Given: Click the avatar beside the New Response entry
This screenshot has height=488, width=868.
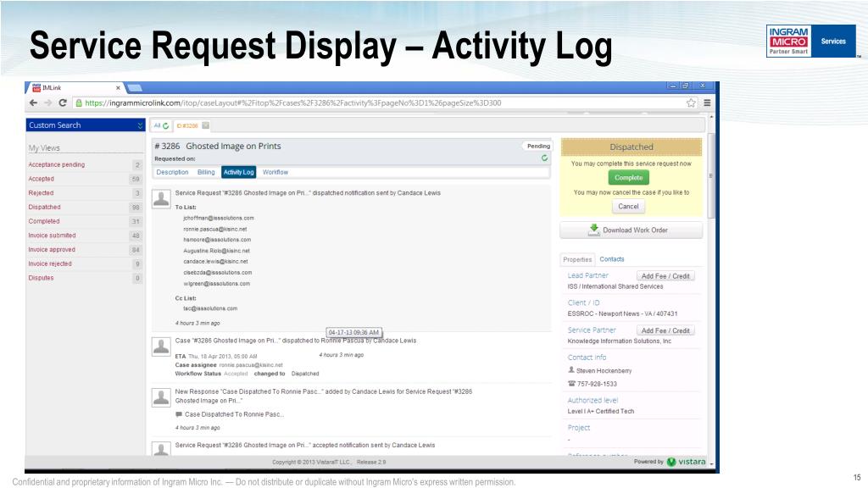Looking at the screenshot, I should [161, 397].
